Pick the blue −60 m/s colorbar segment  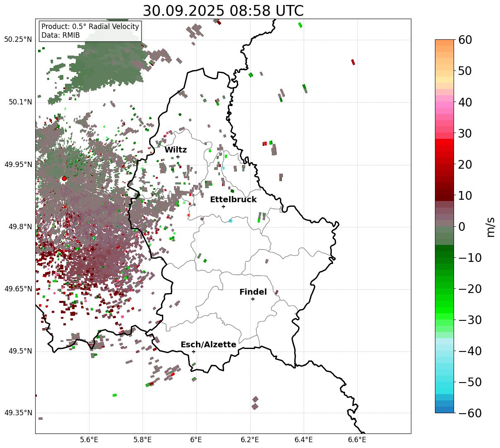tap(444, 409)
